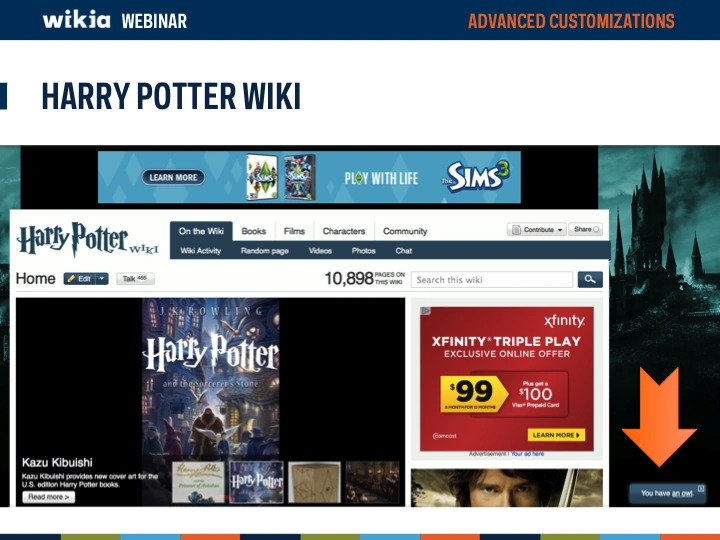Click the 'Search this wiki' field
This screenshot has height=540, width=720.
click(x=492, y=280)
